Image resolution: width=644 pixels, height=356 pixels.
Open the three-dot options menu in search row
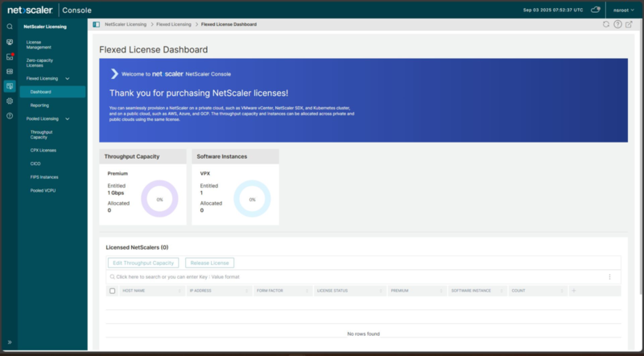(x=609, y=277)
